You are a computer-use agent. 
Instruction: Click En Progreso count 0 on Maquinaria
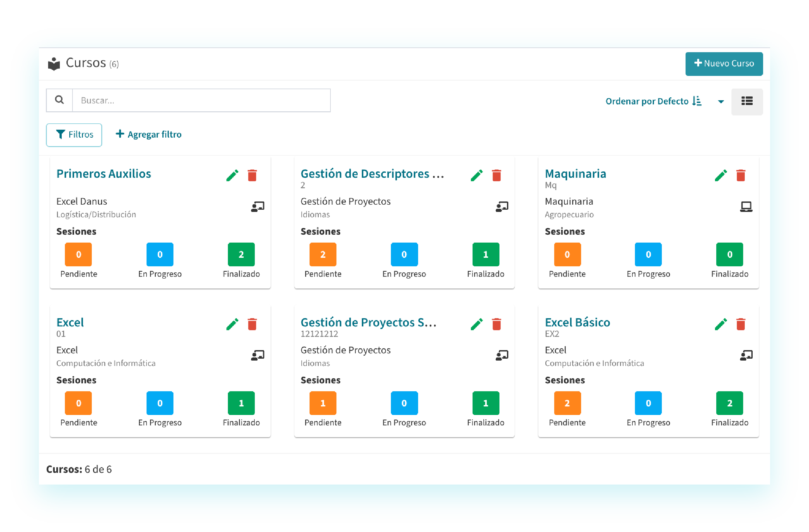[x=648, y=254]
